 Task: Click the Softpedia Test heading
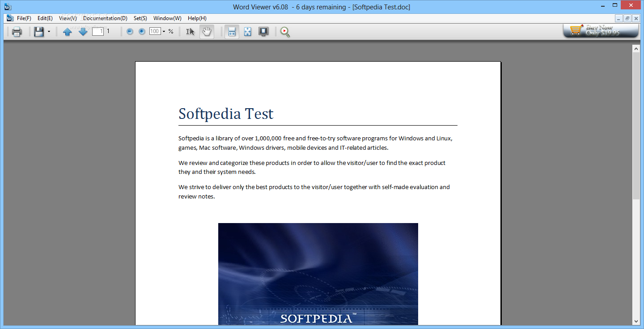226,114
